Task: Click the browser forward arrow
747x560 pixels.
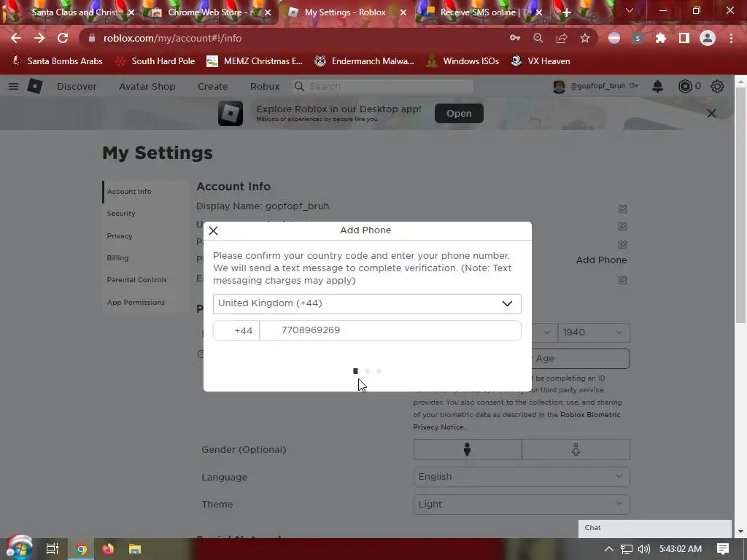Action: click(x=39, y=38)
